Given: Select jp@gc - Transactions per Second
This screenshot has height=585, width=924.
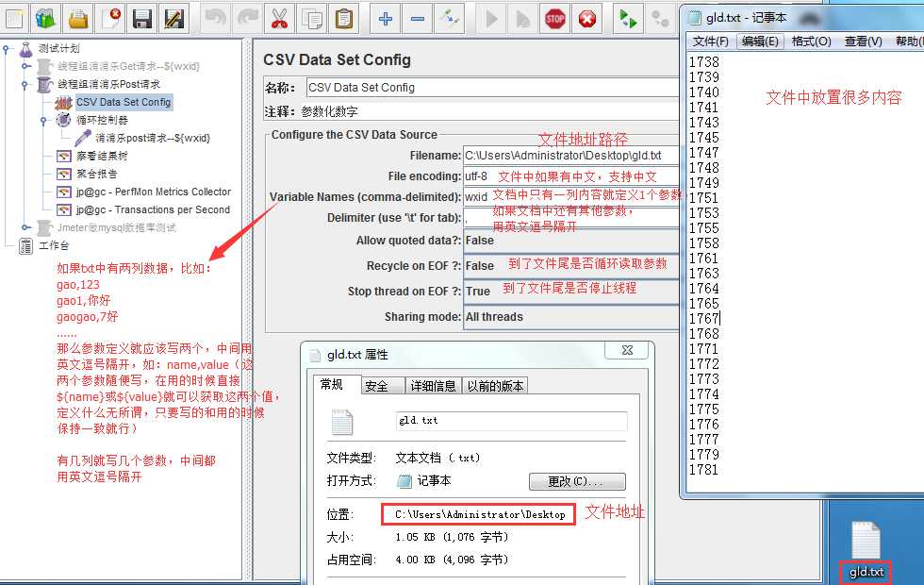Looking at the screenshot, I should tap(153, 209).
